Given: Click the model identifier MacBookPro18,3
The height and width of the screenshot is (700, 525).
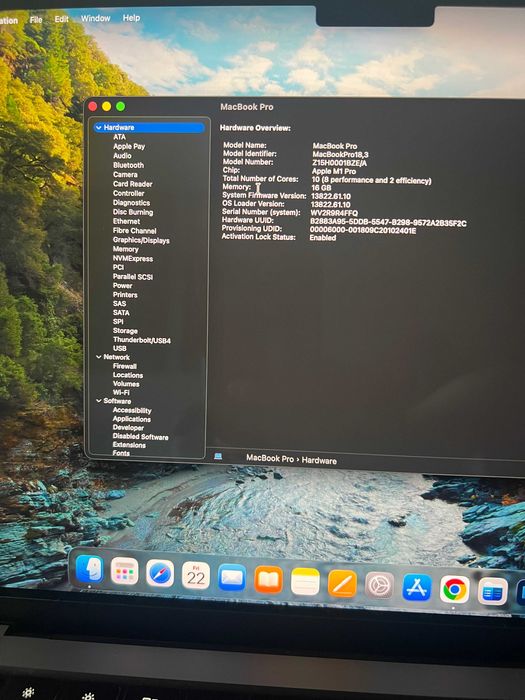Looking at the screenshot, I should tap(340, 154).
